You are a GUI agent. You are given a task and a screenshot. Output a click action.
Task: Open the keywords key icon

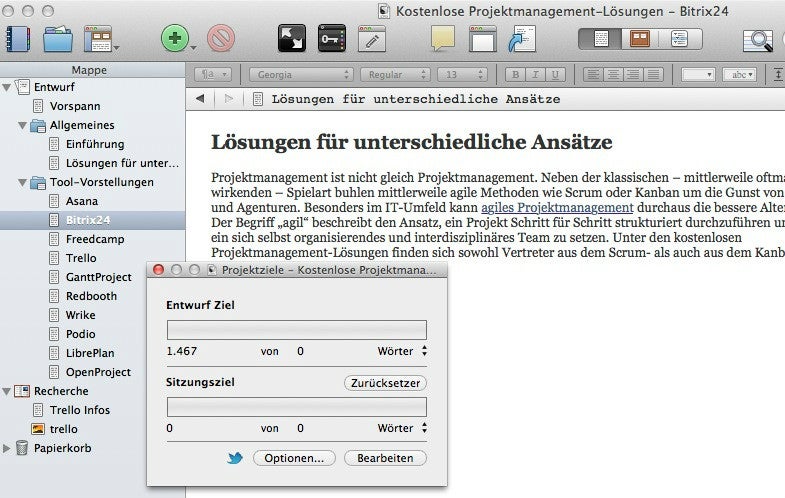tap(332, 38)
